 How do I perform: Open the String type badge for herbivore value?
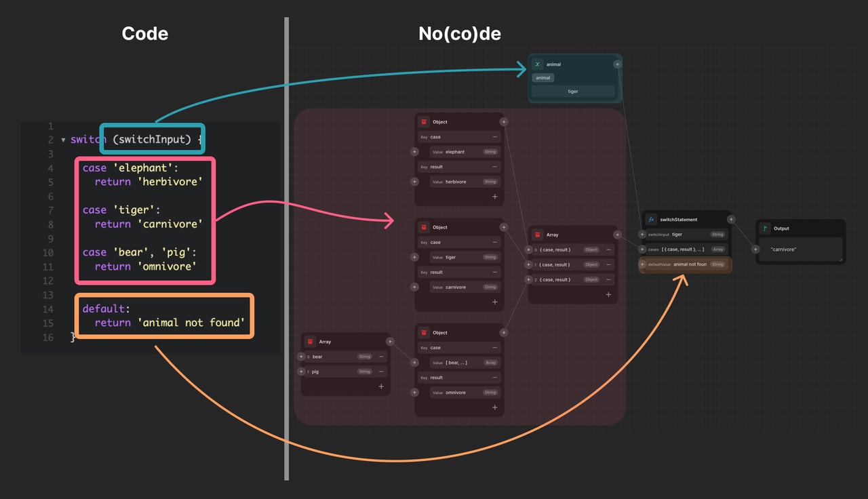pos(490,182)
